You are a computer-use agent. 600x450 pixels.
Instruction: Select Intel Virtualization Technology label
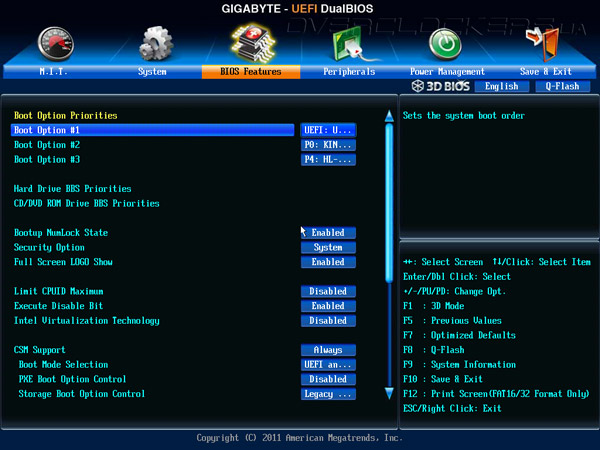click(87, 321)
